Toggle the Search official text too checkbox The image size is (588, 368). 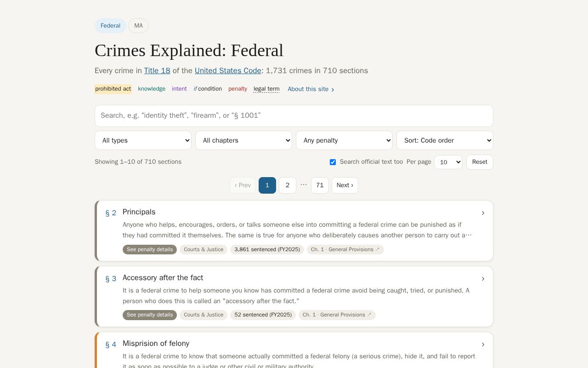[x=333, y=162]
